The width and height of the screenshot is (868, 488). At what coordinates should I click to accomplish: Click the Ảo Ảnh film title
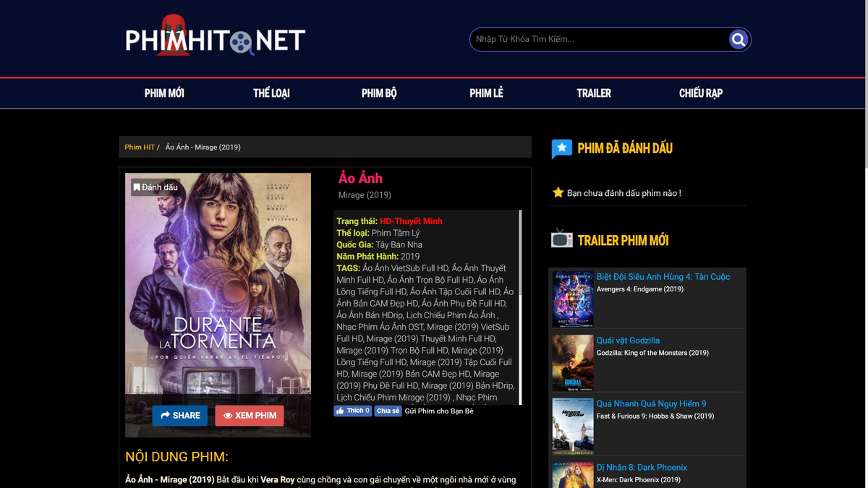click(360, 178)
